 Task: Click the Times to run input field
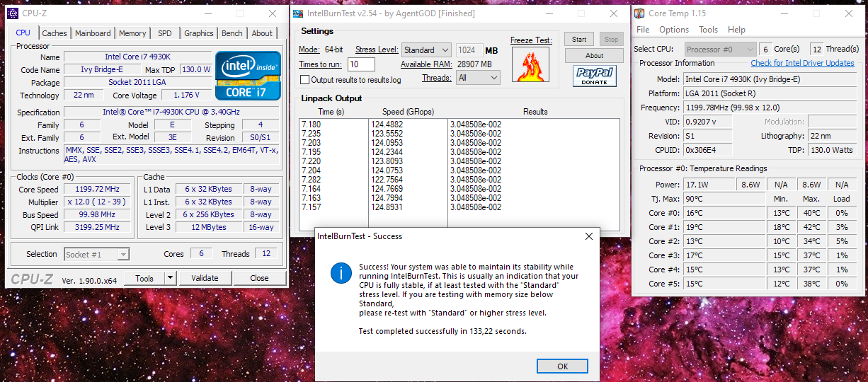tap(361, 64)
